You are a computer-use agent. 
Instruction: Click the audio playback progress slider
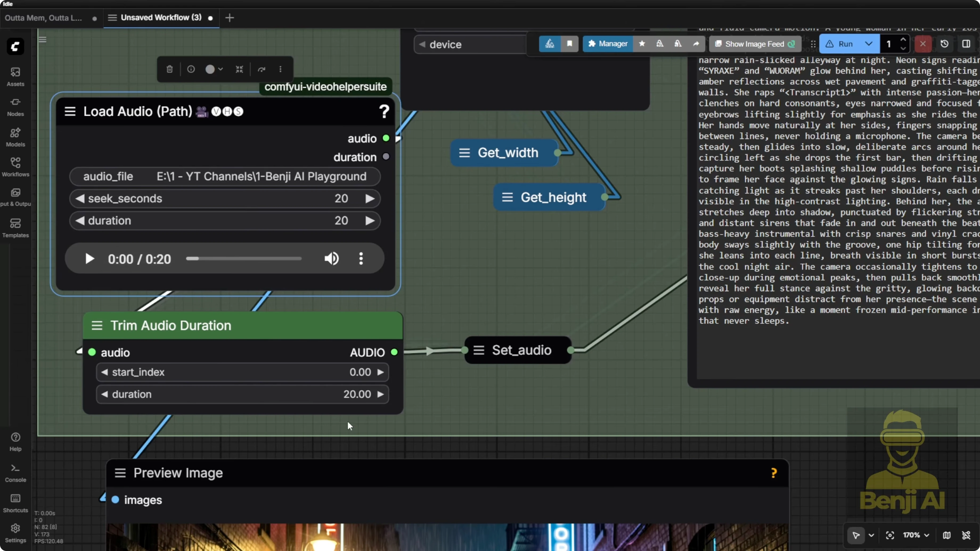[x=243, y=258]
